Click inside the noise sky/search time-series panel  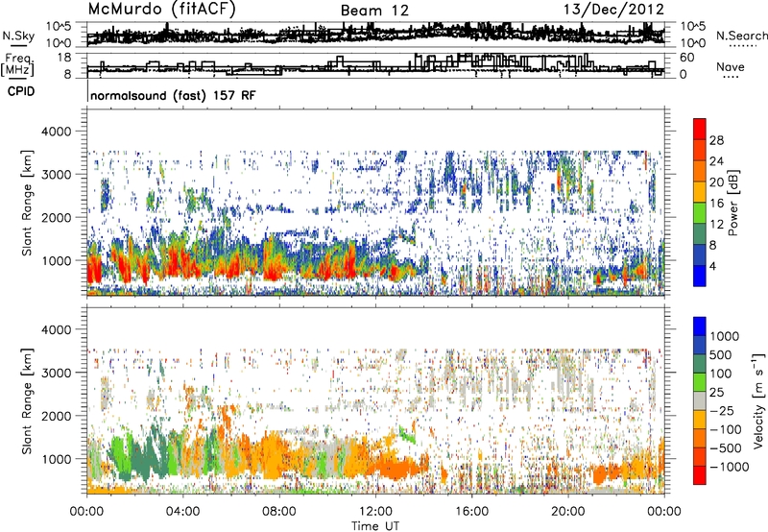pos(375,35)
